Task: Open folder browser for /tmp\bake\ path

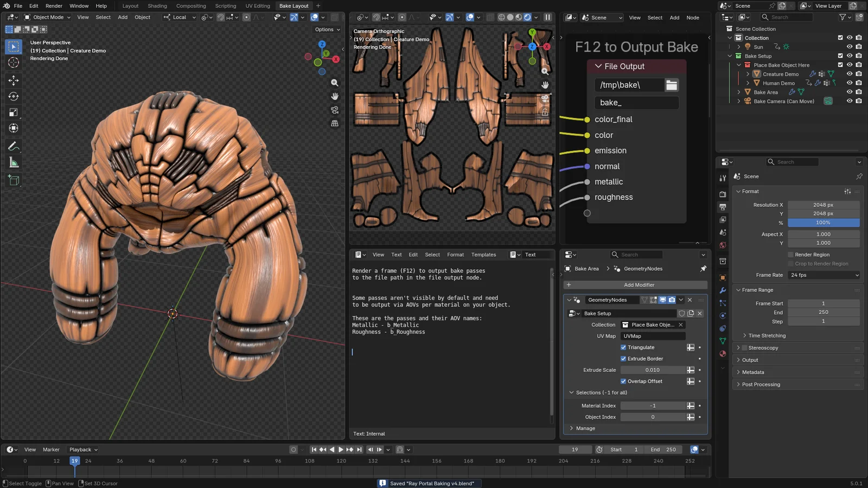Action: point(672,85)
